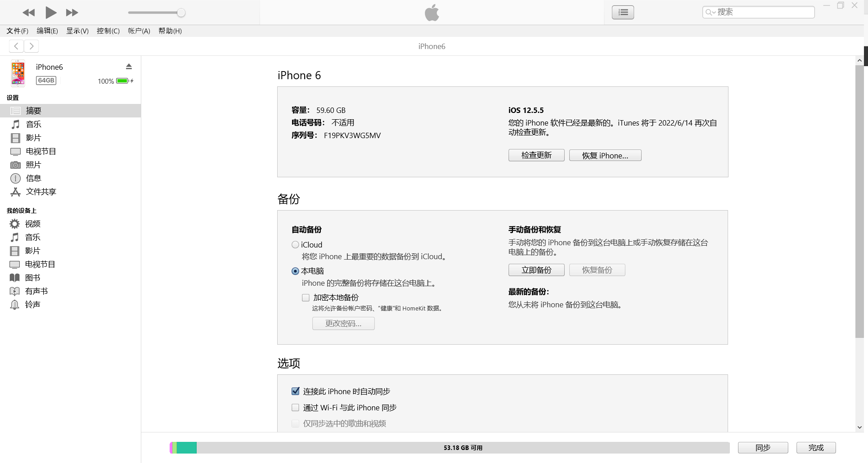Select 摘要 in the settings sidebar
The image size is (868, 463).
click(70, 111)
